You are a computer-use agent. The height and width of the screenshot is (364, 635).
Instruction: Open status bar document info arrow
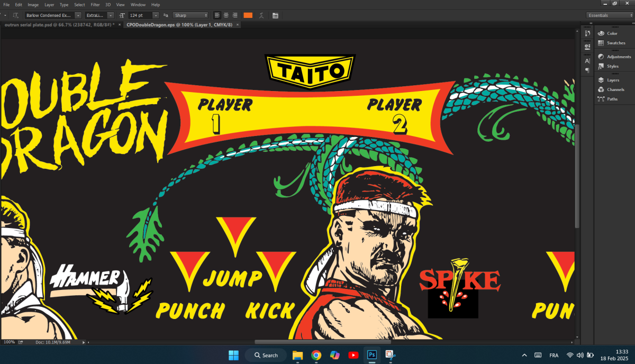(x=84, y=342)
